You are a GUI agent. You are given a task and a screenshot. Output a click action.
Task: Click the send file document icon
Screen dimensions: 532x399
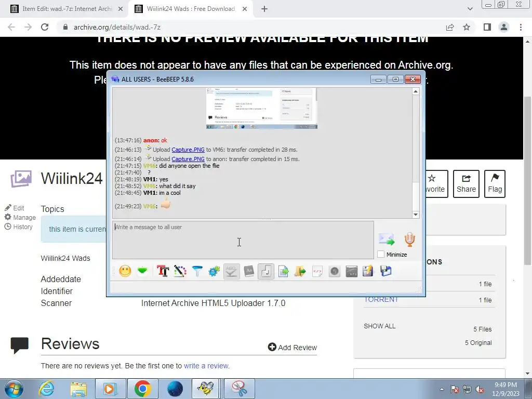tap(283, 271)
